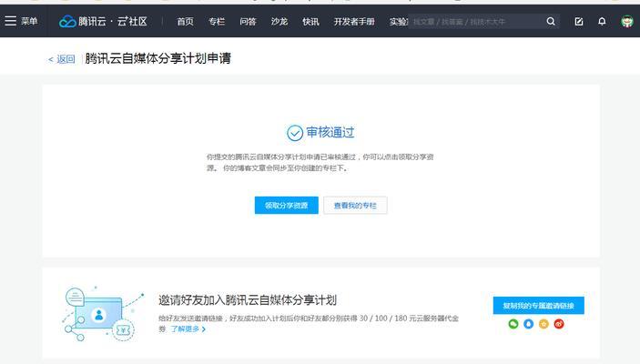
Task: Share invite link via QQ icon
Action: click(529, 324)
